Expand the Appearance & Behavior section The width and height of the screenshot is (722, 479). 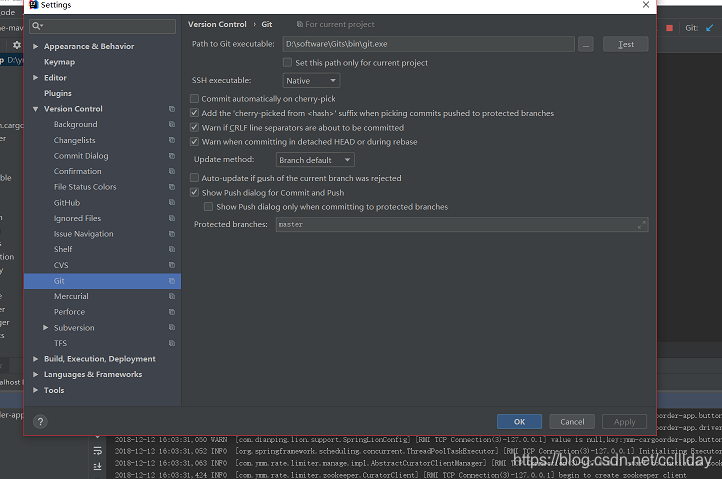coord(35,46)
